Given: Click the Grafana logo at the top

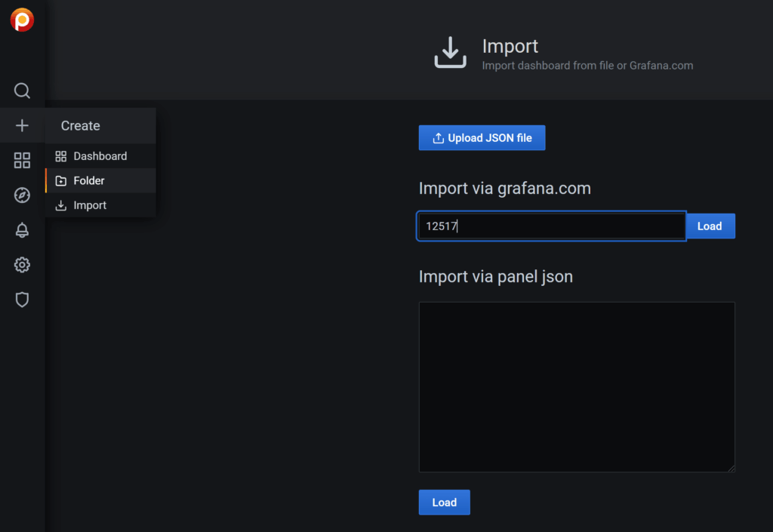Looking at the screenshot, I should (x=22, y=20).
